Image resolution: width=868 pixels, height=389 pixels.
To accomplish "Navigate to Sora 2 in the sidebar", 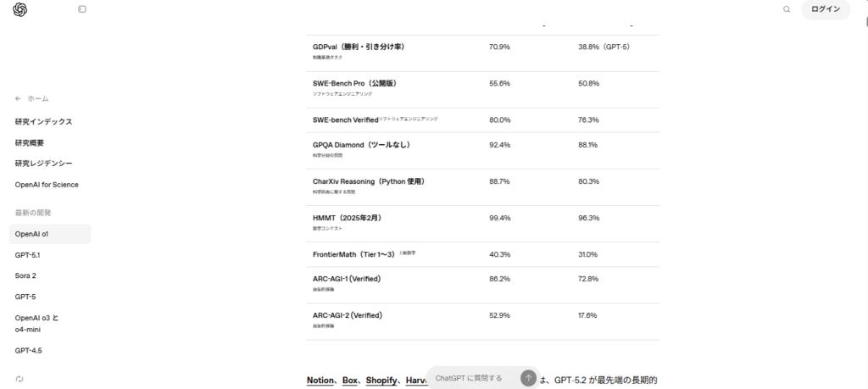I will 25,275.
